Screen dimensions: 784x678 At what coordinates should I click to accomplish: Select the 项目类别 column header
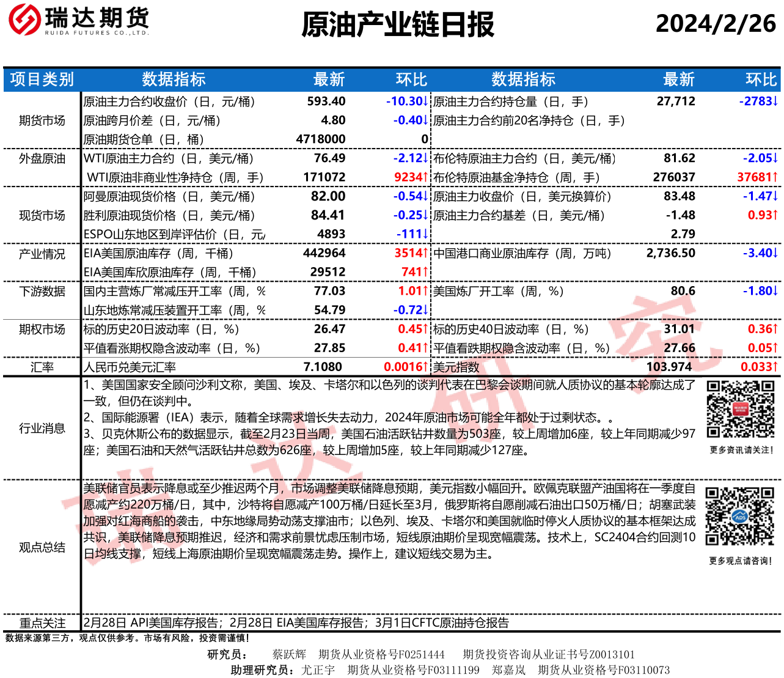point(42,79)
